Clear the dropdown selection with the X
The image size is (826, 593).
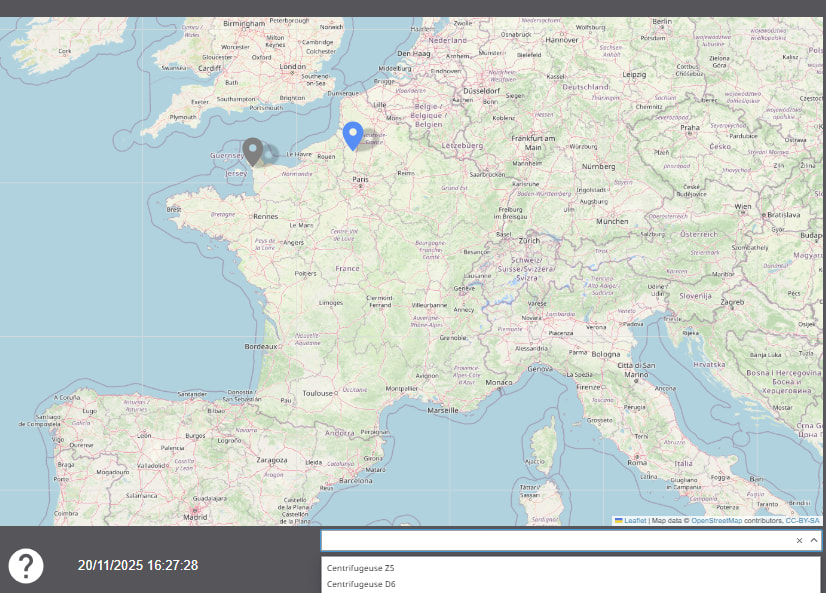coord(799,540)
